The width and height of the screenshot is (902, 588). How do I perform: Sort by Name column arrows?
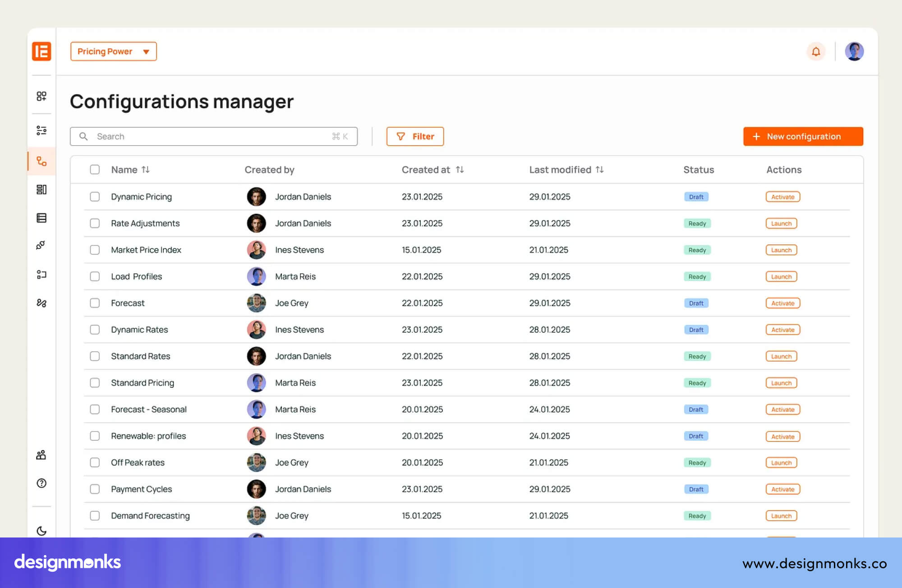(145, 170)
